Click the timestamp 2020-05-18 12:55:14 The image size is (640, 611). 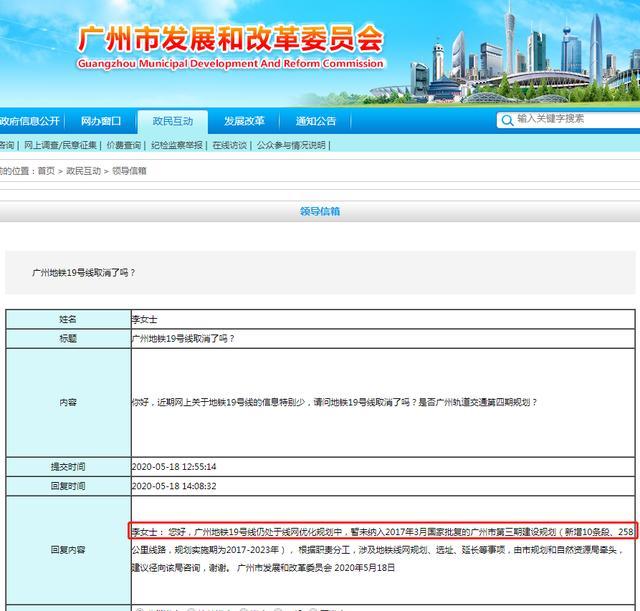point(174,467)
